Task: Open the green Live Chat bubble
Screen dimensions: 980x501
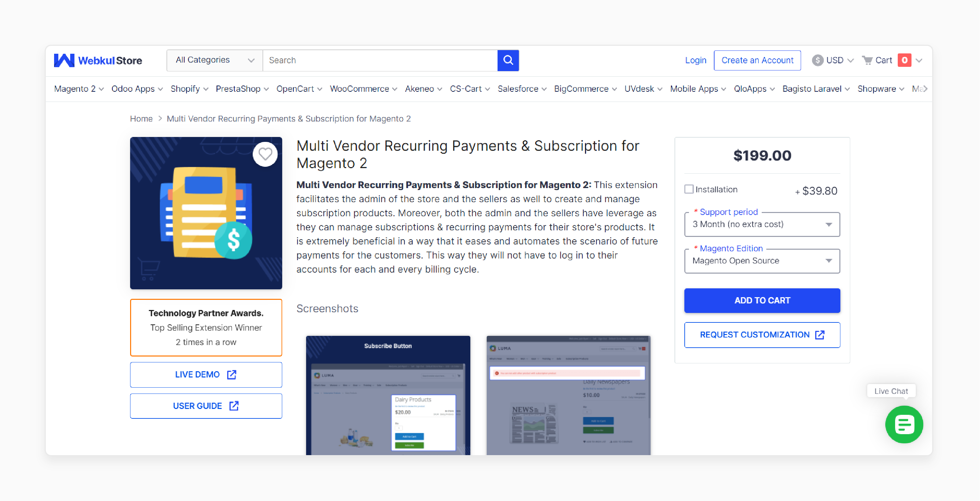Action: click(904, 424)
